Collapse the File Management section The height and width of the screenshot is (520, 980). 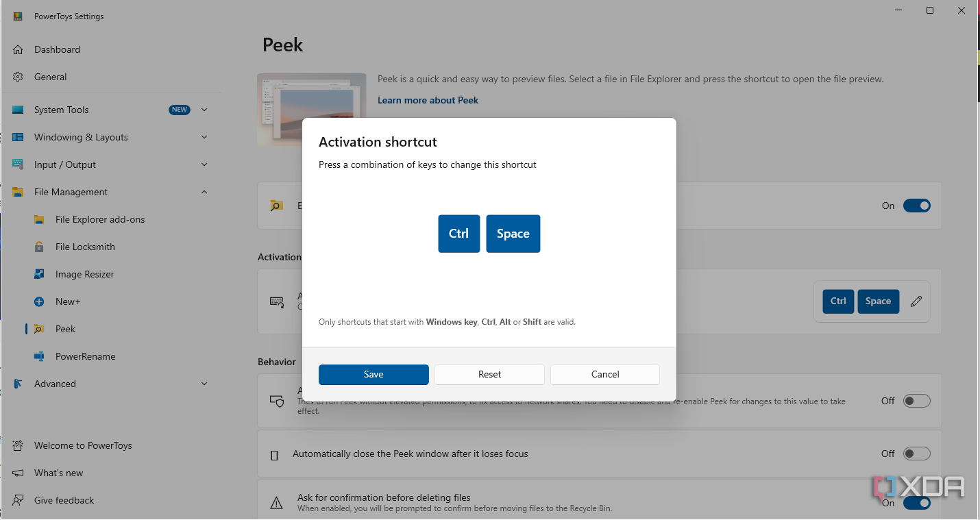[204, 192]
